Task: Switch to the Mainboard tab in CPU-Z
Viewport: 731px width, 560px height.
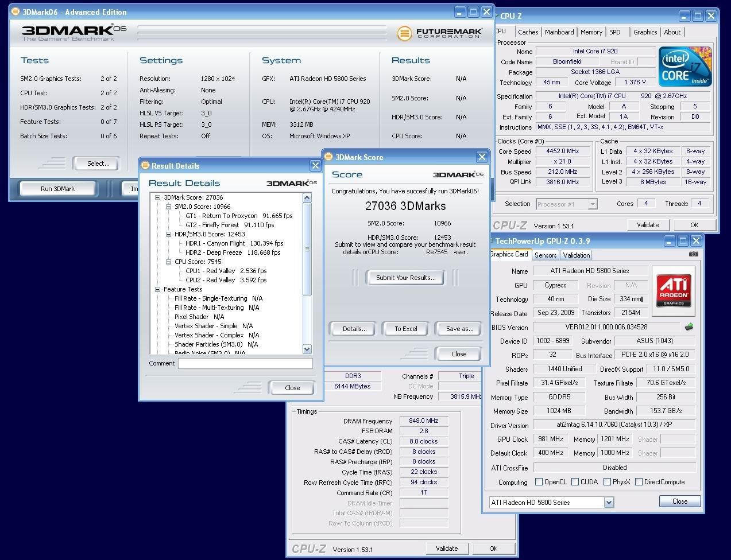Action: point(559,32)
